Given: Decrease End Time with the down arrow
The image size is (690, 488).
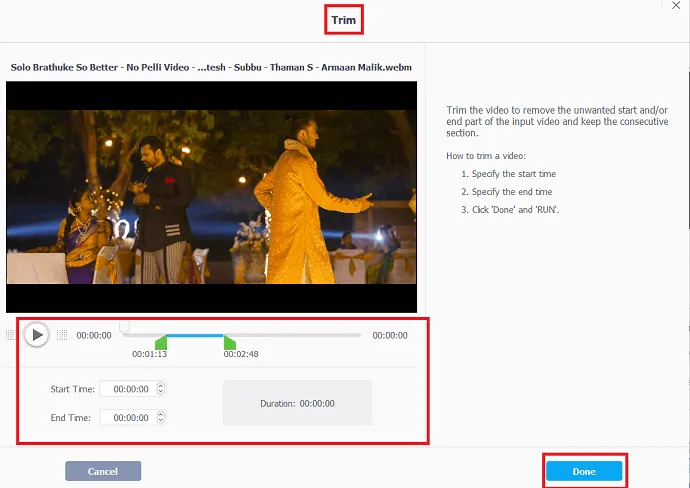Looking at the screenshot, I should pyautogui.click(x=161, y=421).
